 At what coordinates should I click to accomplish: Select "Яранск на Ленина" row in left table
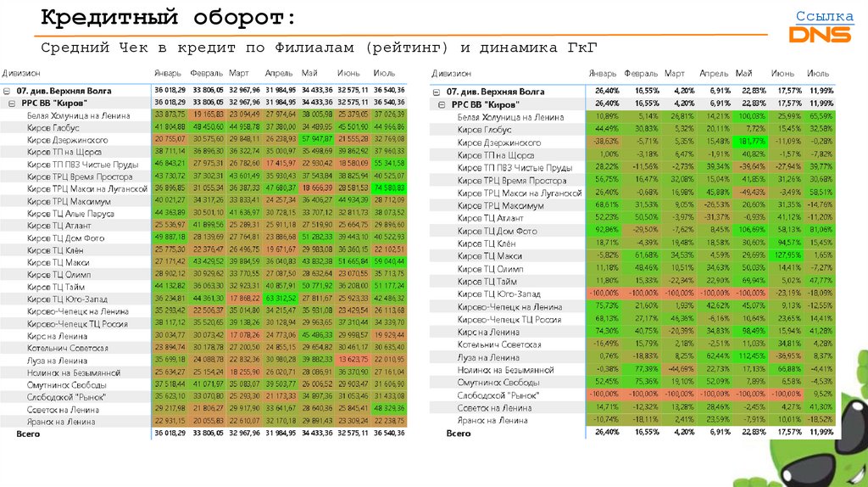point(203,422)
